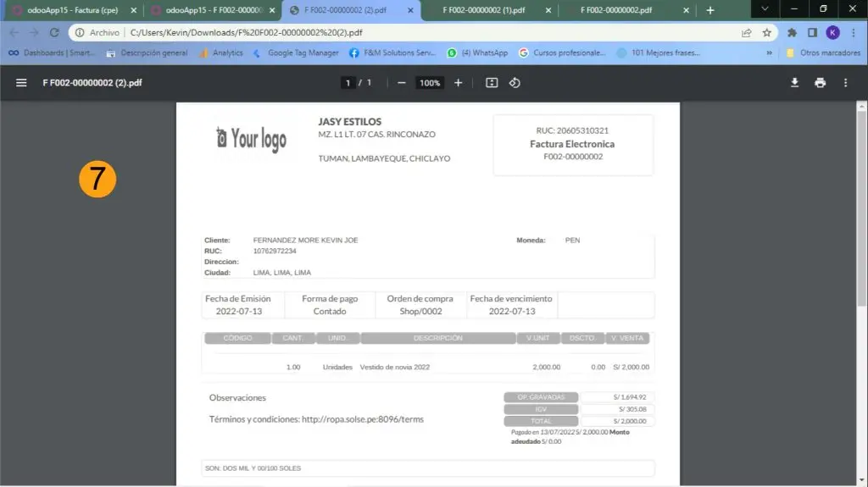Open the browser extensions puzzle icon

[793, 32]
